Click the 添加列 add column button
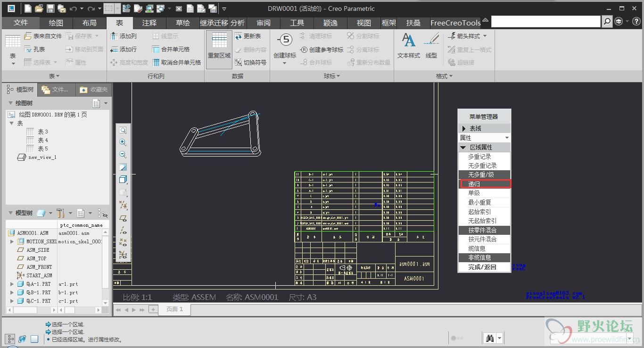Screen dimensions: 644x348 (x=124, y=36)
